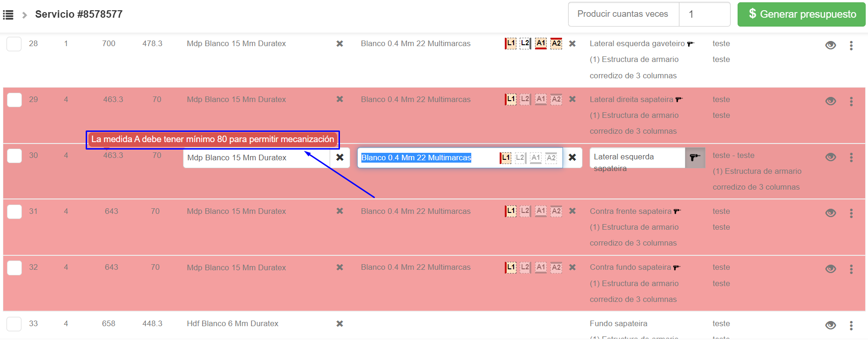Remove material Mdp Blanco in row 28

pyautogui.click(x=340, y=44)
